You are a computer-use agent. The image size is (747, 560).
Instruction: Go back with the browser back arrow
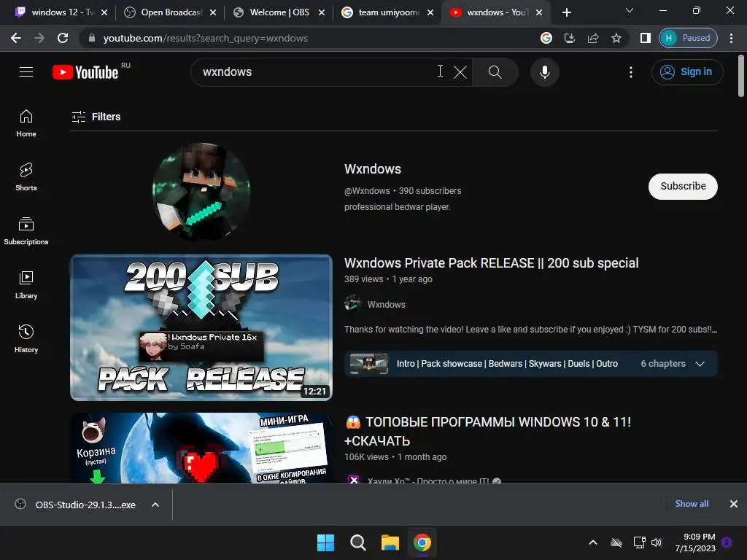point(16,38)
